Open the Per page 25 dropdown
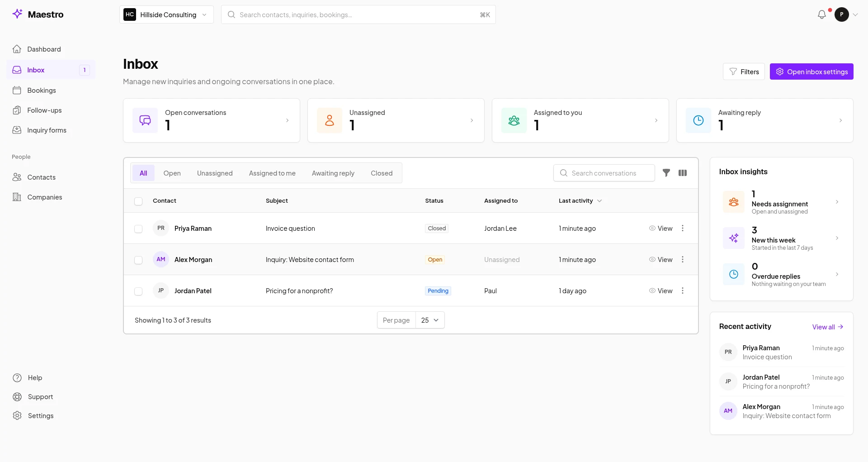The height and width of the screenshot is (462, 868). coord(430,320)
